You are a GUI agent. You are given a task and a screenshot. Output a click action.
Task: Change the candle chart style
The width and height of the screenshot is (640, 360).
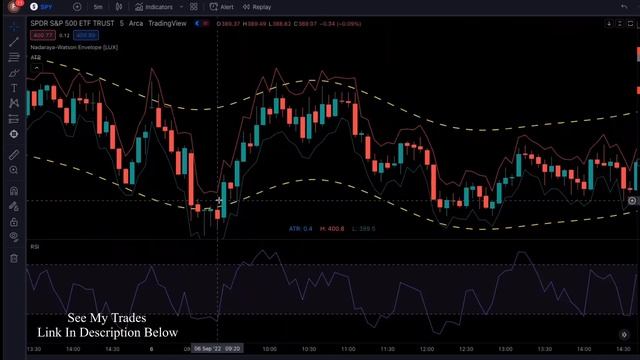point(119,7)
